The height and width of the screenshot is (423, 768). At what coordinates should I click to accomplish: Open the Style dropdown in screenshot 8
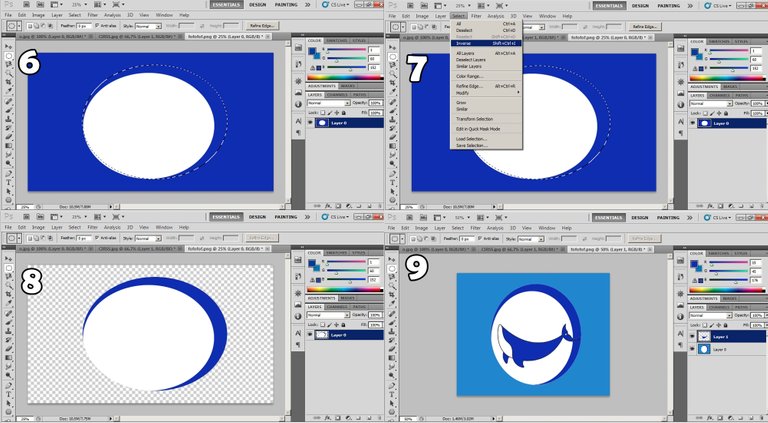(x=148, y=238)
